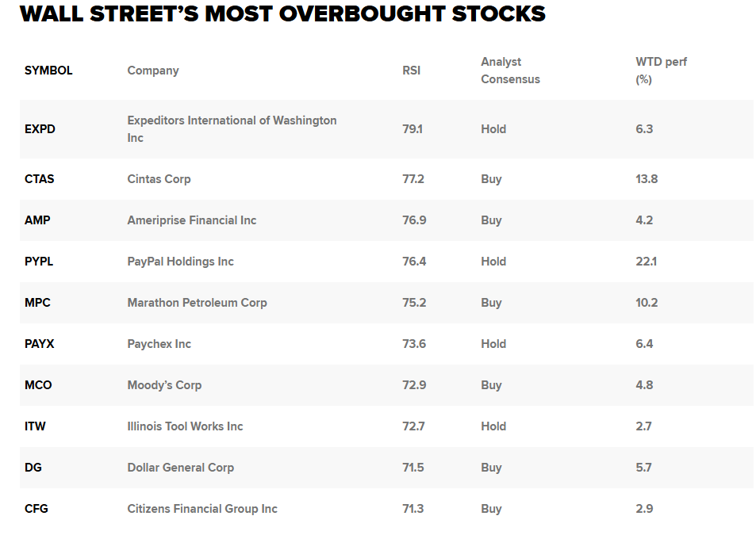The height and width of the screenshot is (535, 756).
Task: Click Cintas Corp's 13.8 WTD performance value
Action: [647, 179]
